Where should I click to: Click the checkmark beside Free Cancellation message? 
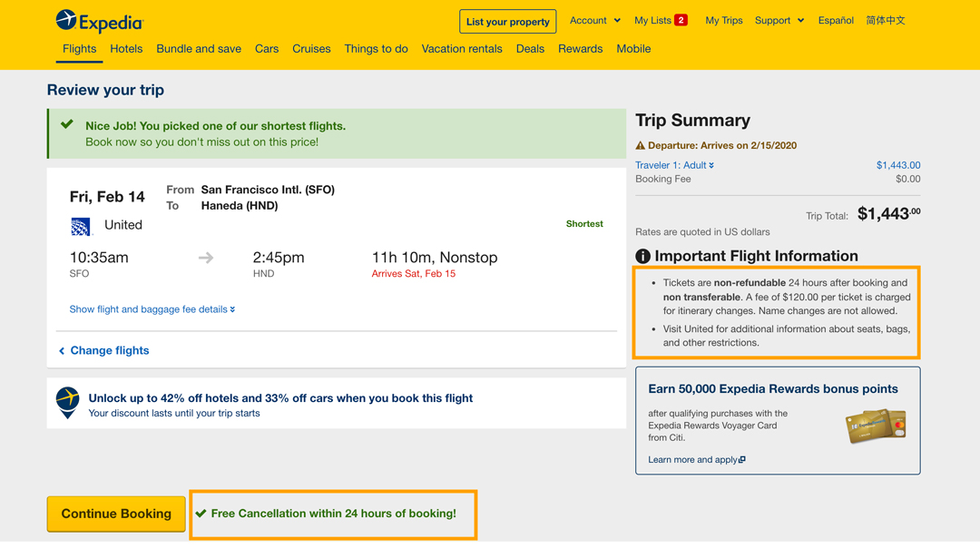[201, 513]
